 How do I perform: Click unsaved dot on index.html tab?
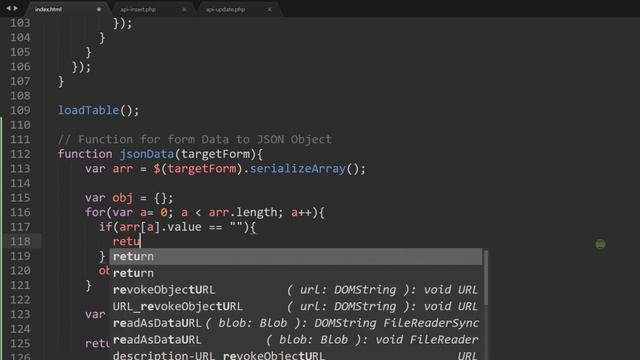[x=99, y=9]
